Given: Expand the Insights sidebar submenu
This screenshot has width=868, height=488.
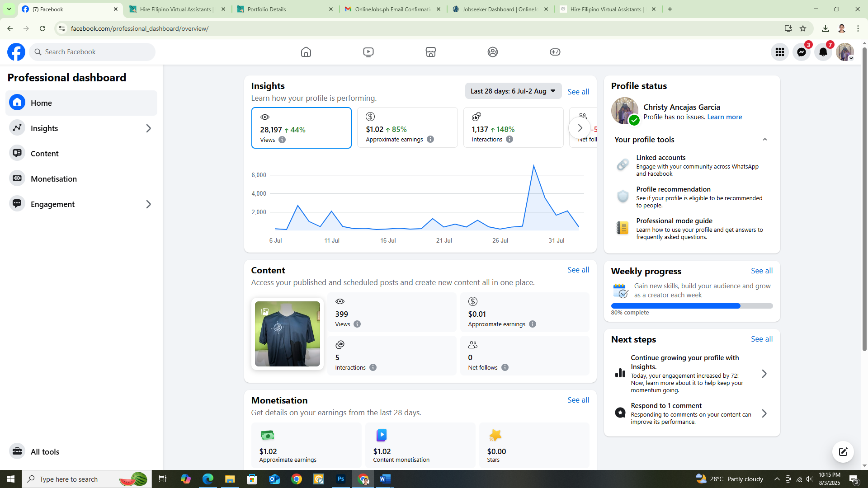Looking at the screenshot, I should 148,128.
